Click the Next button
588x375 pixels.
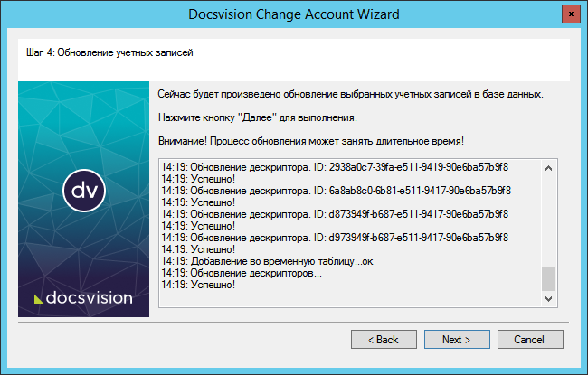pyautogui.click(x=456, y=340)
